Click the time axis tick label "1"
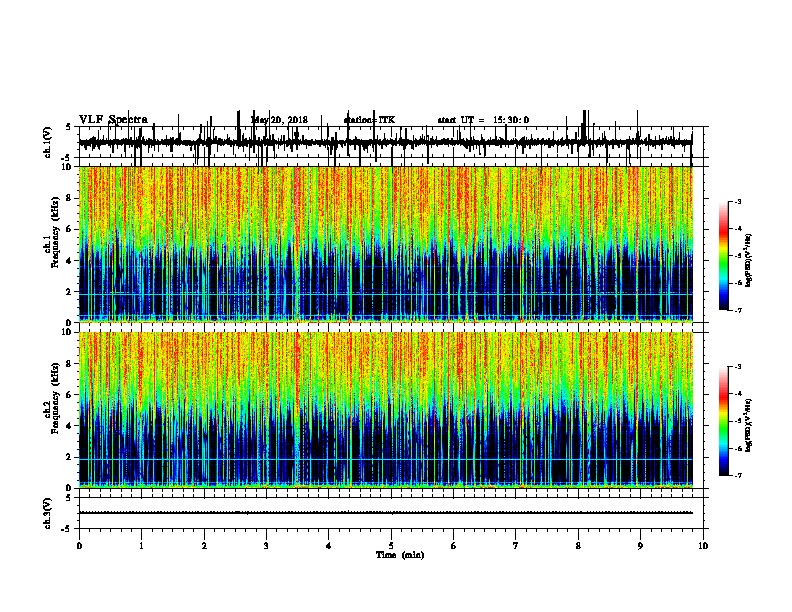 [141, 546]
